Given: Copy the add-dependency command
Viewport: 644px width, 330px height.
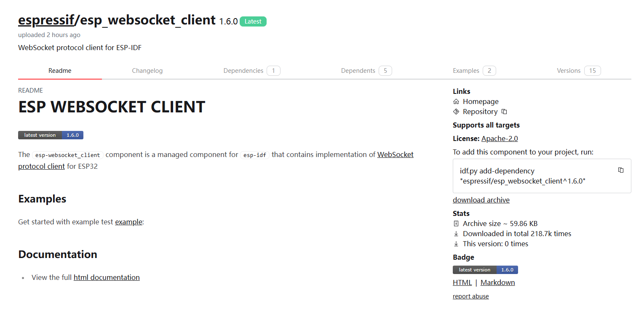Looking at the screenshot, I should (x=620, y=170).
